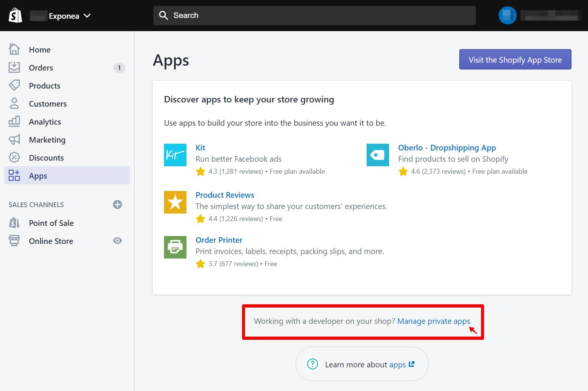Click the Oberlo app logo thumbnail
The height and width of the screenshot is (391, 588).
(378, 155)
